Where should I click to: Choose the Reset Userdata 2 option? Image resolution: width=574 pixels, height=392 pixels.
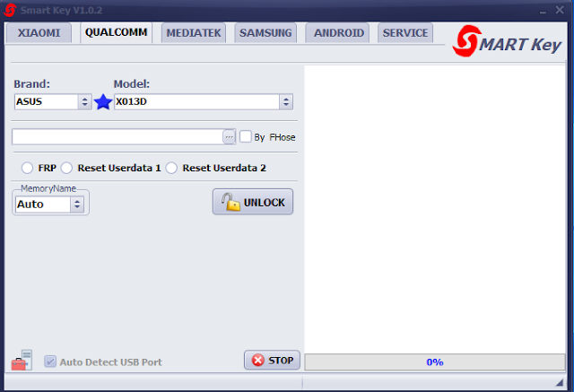pos(171,168)
